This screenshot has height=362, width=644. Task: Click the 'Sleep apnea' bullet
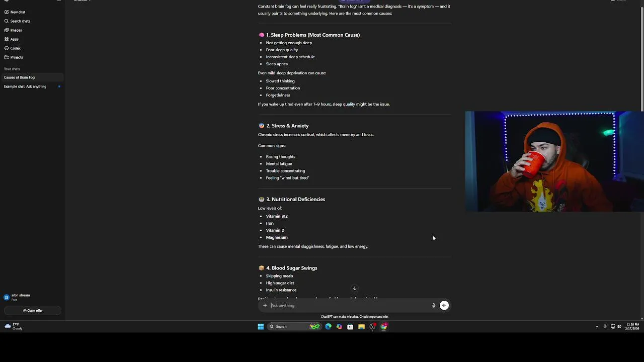(x=277, y=64)
